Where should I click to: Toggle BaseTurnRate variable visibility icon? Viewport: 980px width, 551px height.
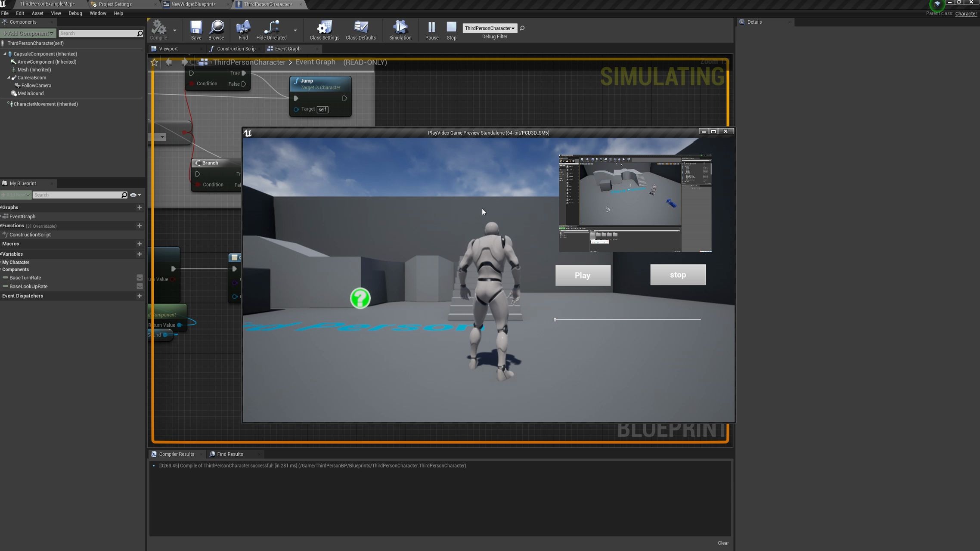[x=140, y=278]
